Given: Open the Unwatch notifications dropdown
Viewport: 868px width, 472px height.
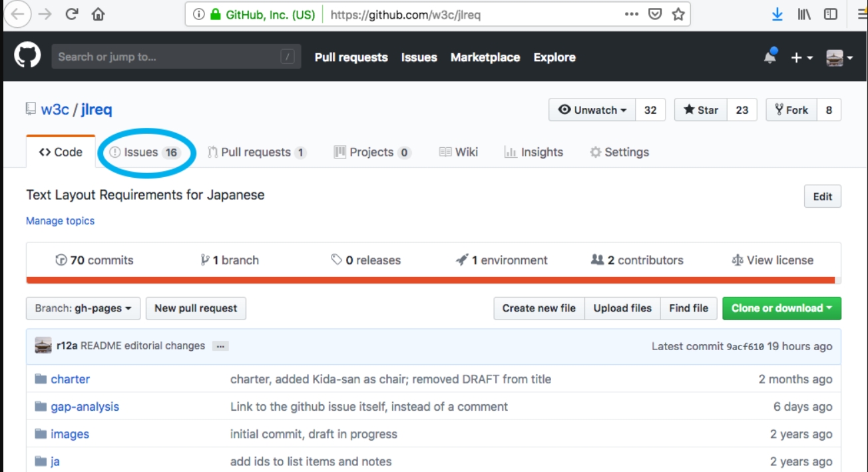Looking at the screenshot, I should (x=592, y=110).
